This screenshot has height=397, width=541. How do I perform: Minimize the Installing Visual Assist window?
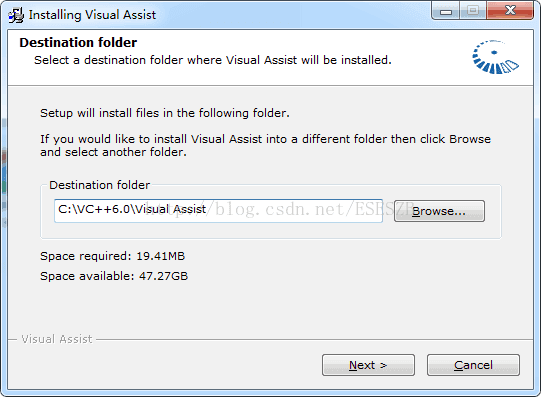coord(445,11)
